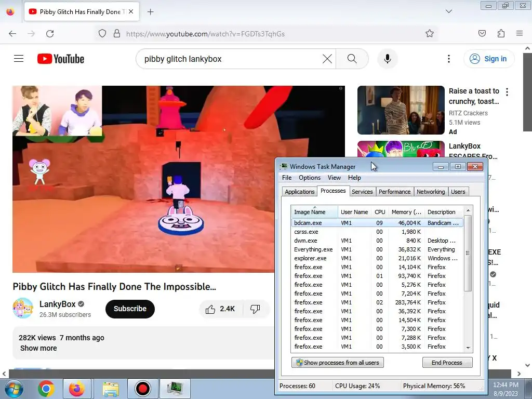Click the YouTube search magnifier button
Screen dimensions: 532x399
(x=352, y=59)
